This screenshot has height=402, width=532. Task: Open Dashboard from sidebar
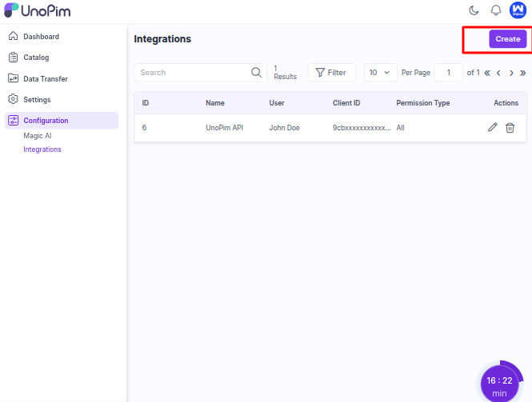[x=41, y=37]
